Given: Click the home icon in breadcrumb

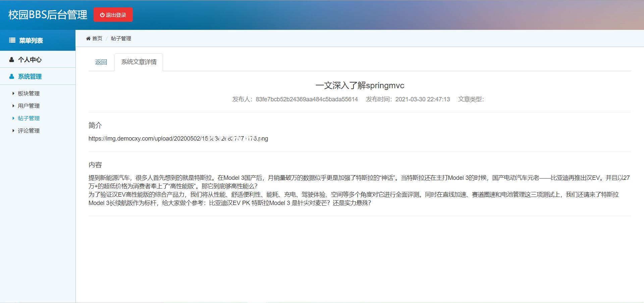Looking at the screenshot, I should [x=89, y=38].
